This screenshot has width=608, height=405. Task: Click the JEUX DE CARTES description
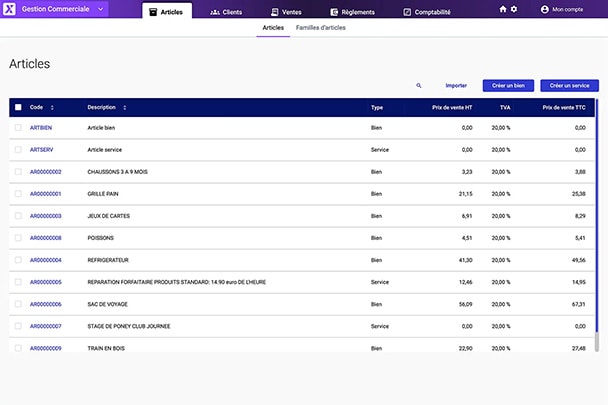tap(109, 216)
